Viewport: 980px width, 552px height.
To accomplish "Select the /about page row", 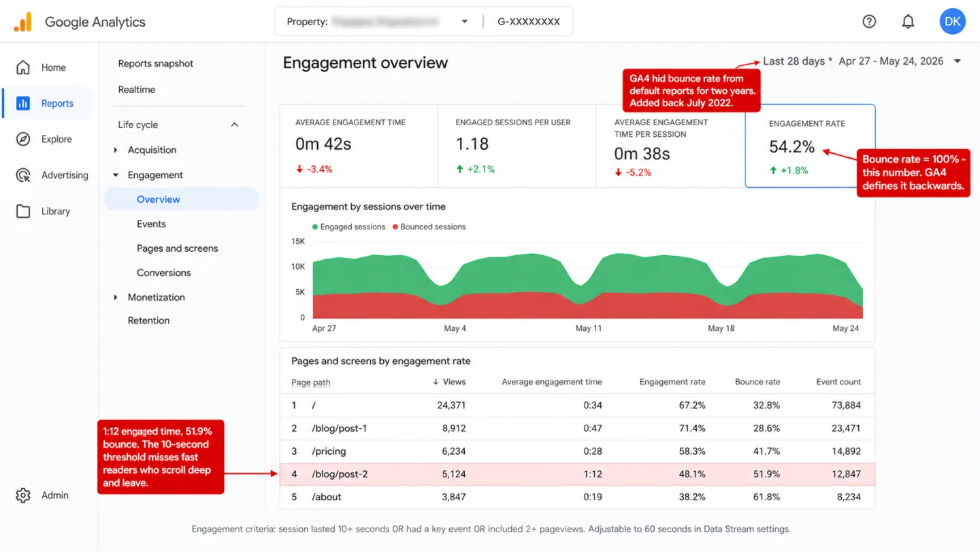I will point(577,497).
